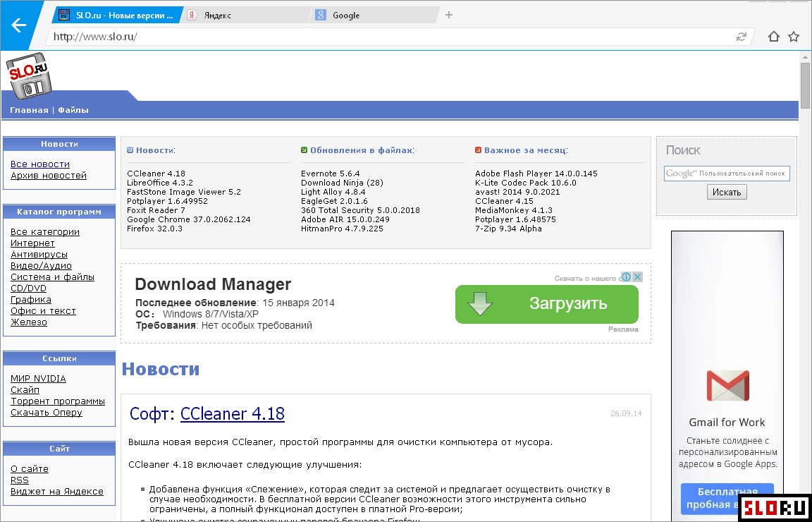This screenshot has width=812, height=522.
Task: Open the CCleaner 4.18 article title
Action: 233,413
